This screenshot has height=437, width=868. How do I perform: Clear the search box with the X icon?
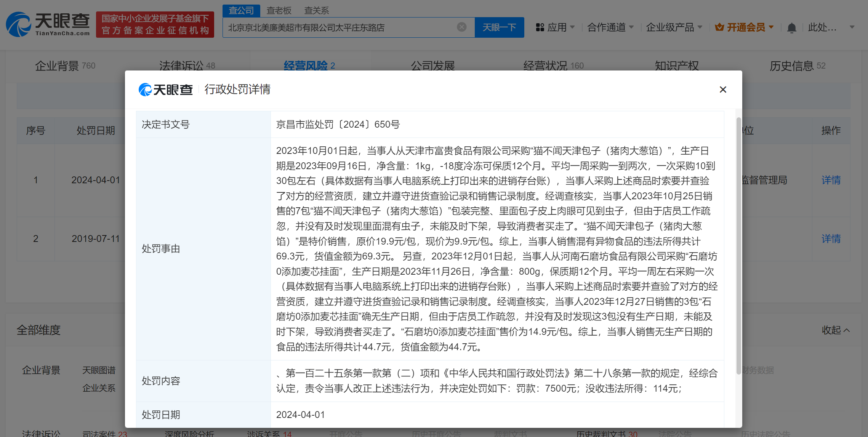pyautogui.click(x=461, y=27)
